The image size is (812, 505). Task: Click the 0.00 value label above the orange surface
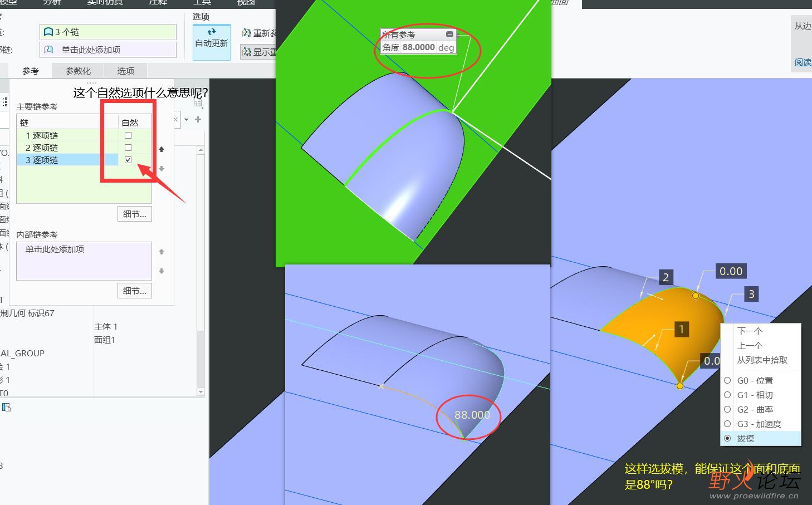coord(731,271)
